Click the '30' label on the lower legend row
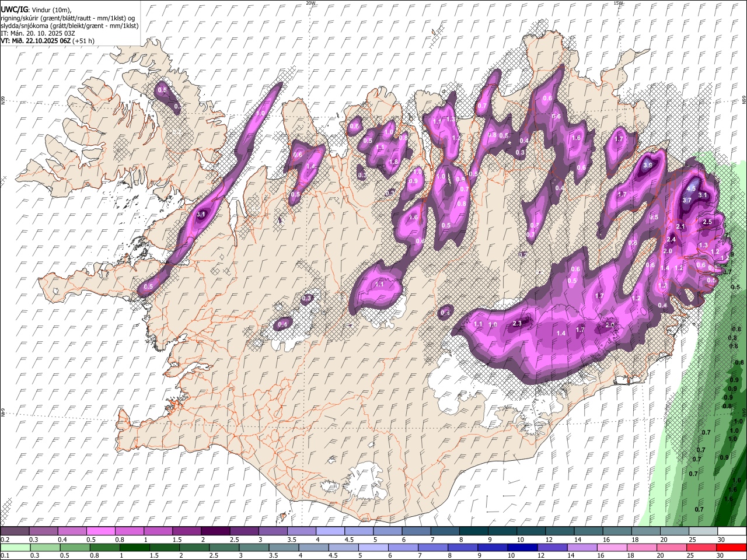 [x=720, y=555]
